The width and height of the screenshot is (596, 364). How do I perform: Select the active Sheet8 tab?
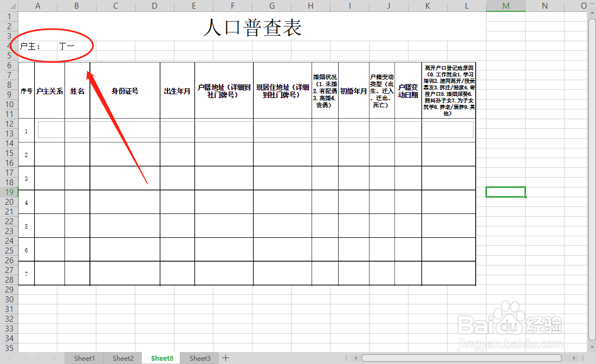tap(161, 358)
